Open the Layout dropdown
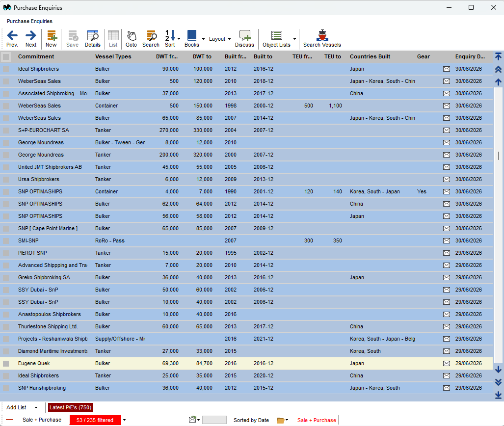 pyautogui.click(x=220, y=39)
